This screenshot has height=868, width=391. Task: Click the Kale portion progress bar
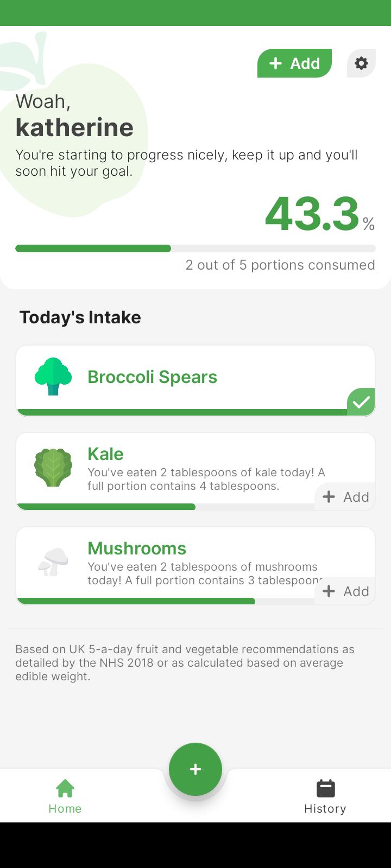pos(163,507)
